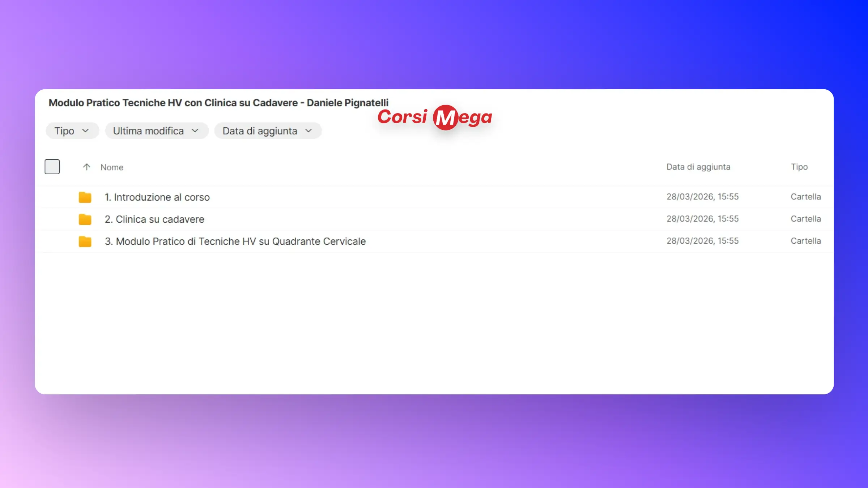Tick the select-all checkbox in header
The width and height of the screenshot is (868, 488).
52,167
